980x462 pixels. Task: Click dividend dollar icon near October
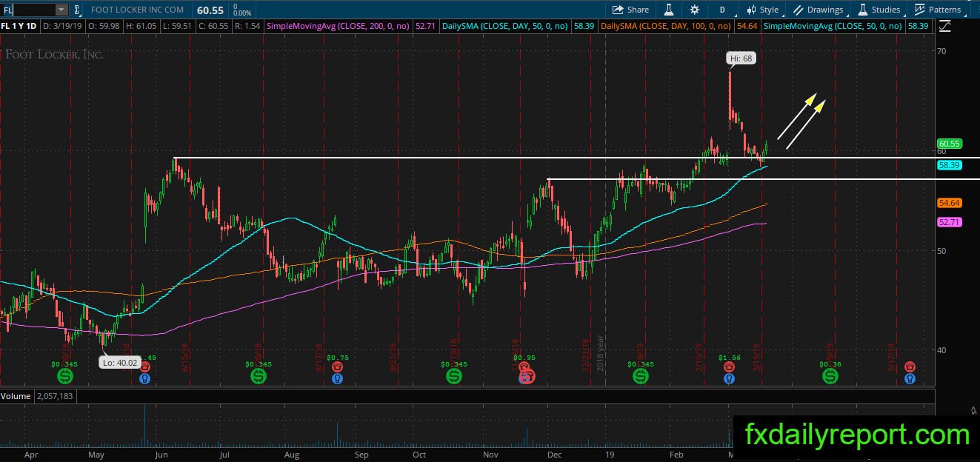pyautogui.click(x=453, y=377)
